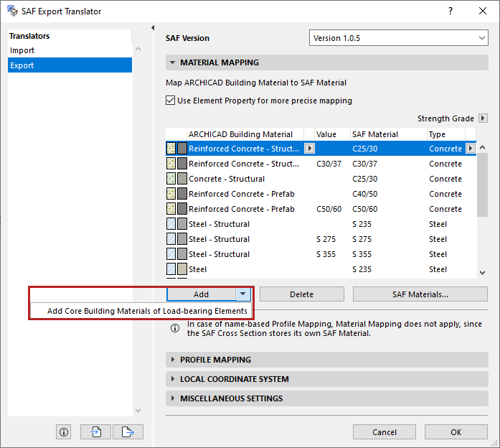500x448 pixels.
Task: Expand the PROFILE MAPPING section
Action: tap(327, 360)
